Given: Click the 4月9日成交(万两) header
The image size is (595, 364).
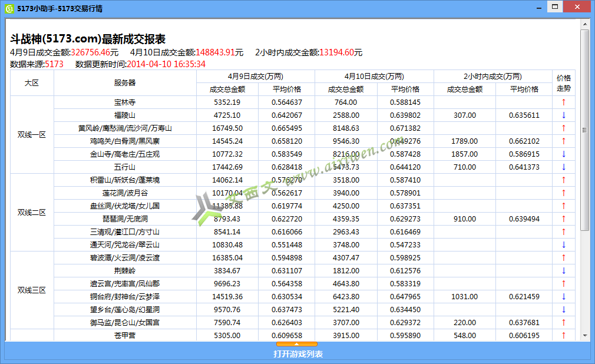Looking at the screenshot, I should click(x=256, y=77).
